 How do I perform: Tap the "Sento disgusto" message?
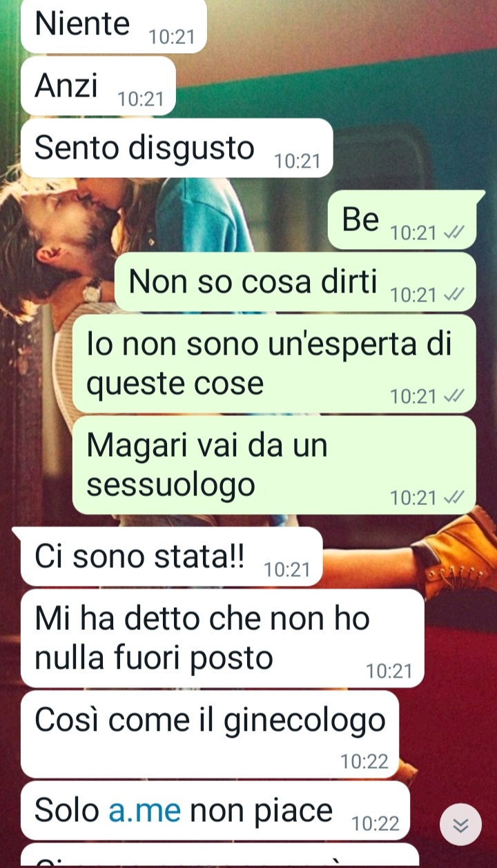pyautogui.click(x=177, y=148)
